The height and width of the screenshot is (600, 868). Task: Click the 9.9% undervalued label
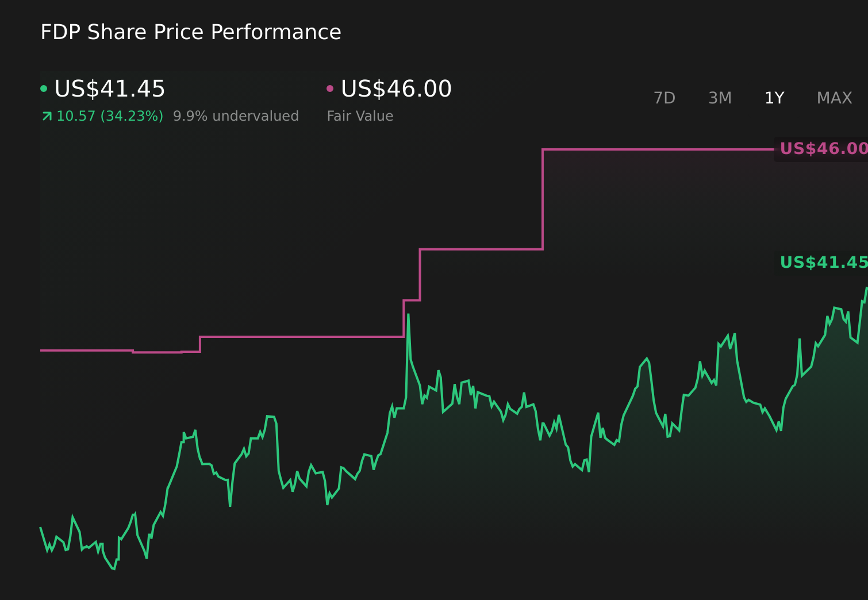pos(236,116)
